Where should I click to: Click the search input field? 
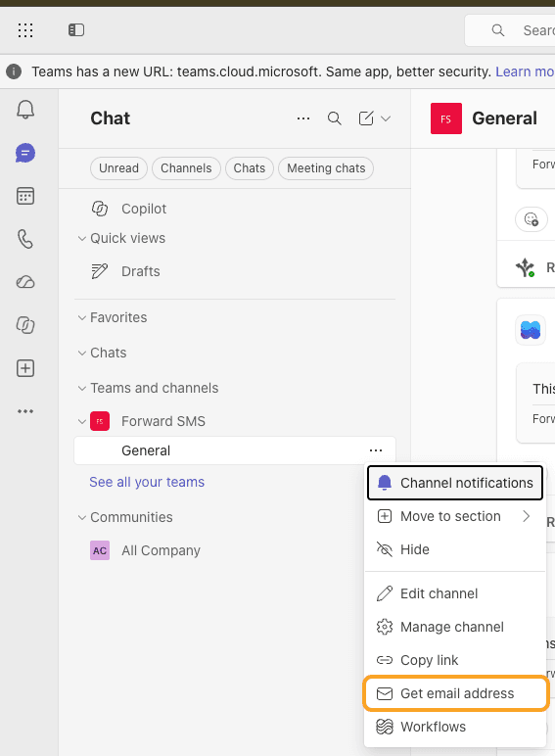tap(510, 30)
